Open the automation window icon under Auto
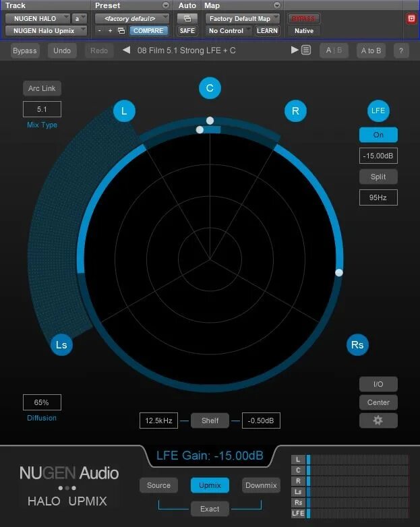Image resolution: width=420 pixels, height=527 pixels. [187, 18]
